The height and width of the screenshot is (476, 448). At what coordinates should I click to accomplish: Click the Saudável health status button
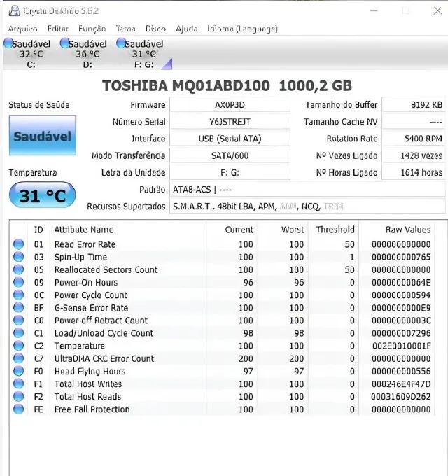point(43,135)
